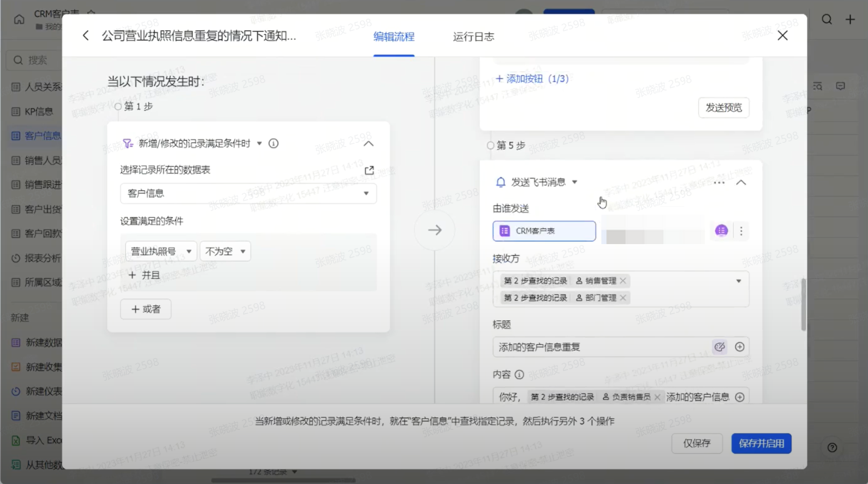Collapse the step 5 send message card
The image size is (868, 484).
(x=741, y=182)
